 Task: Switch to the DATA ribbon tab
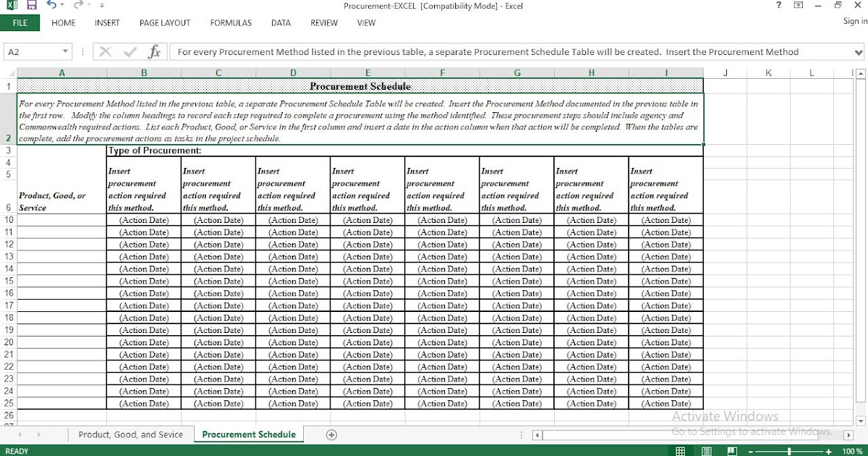point(281,23)
